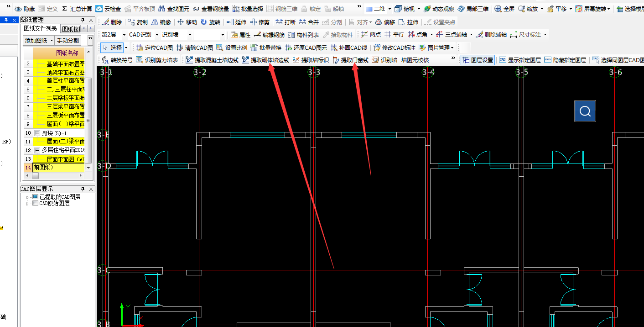The image size is (644, 327).
Task: Open 云检查 cloud check
Action: [108, 9]
